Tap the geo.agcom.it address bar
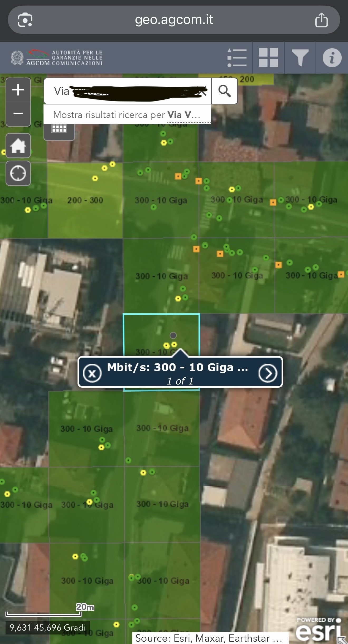348x644 pixels. click(174, 20)
